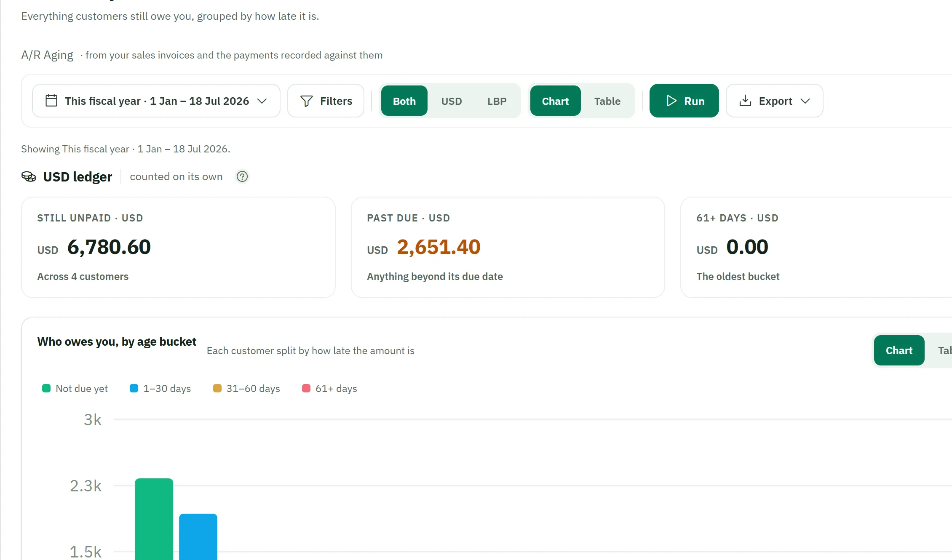
Task: Click the green Not due yet bar
Action: [x=154, y=519]
